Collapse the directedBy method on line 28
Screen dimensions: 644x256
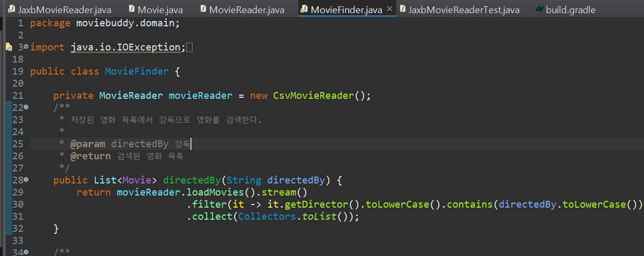click(x=26, y=180)
